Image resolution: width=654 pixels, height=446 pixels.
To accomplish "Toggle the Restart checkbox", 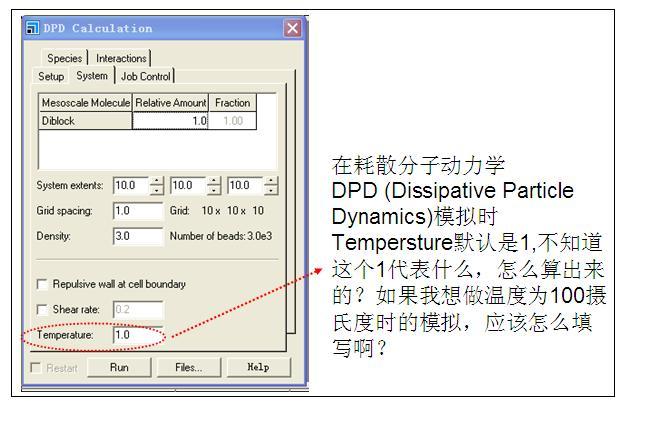I will (x=36, y=368).
